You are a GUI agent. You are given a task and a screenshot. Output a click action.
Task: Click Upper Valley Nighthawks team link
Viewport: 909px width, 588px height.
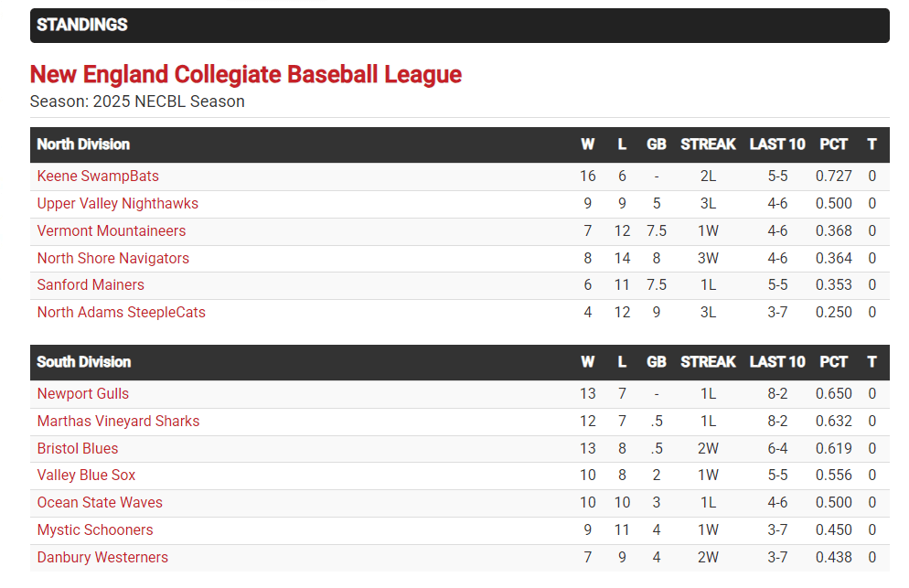click(117, 204)
